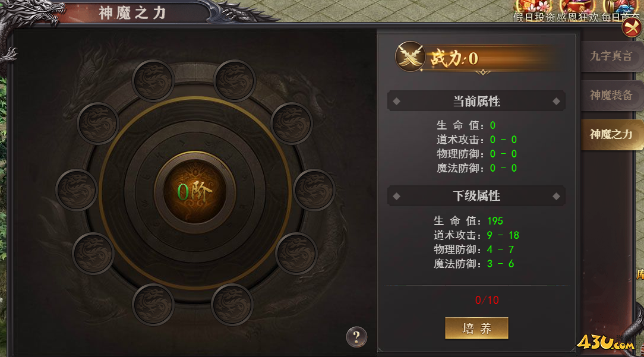Switch to the 九字真言 tab
The width and height of the screenshot is (644, 357).
coord(611,56)
